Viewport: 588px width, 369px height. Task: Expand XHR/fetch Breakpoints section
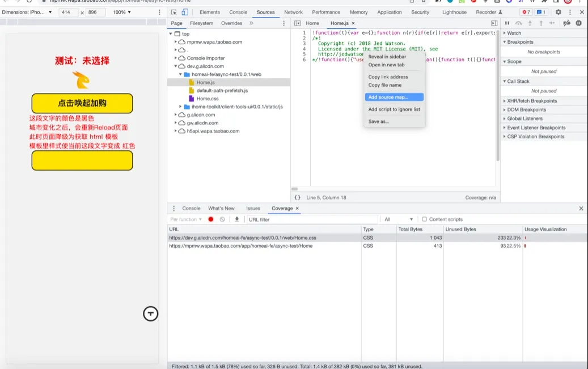click(x=505, y=101)
